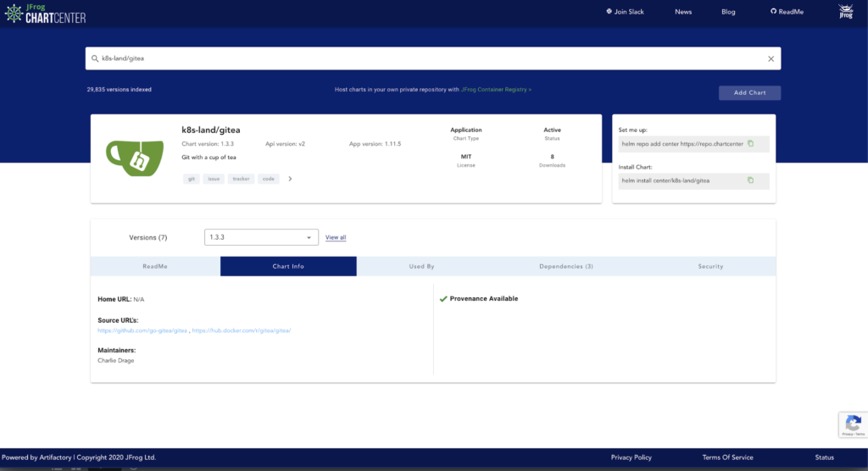Copy the helm install chart command
Screen dimensions: 868x471
coord(750,180)
